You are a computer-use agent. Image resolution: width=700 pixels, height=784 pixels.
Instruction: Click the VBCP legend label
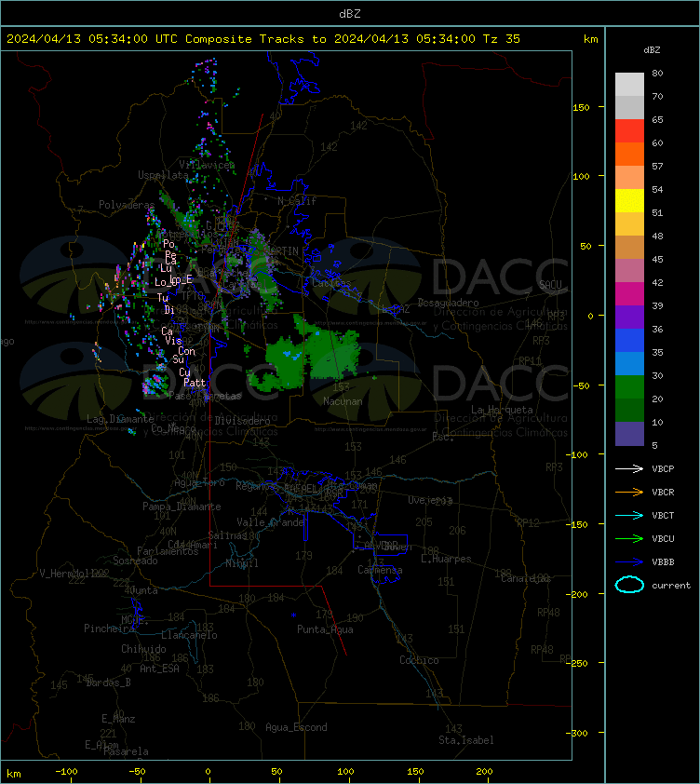point(663,469)
